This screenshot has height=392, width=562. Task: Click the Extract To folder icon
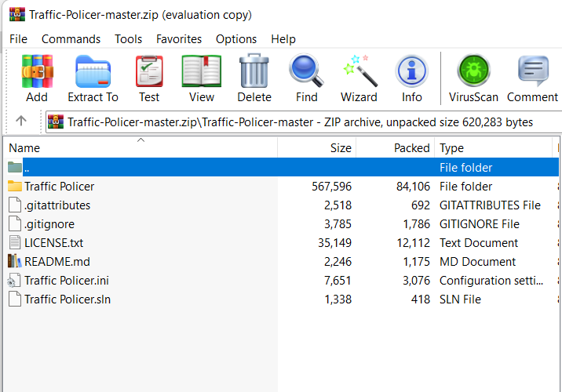pos(93,71)
